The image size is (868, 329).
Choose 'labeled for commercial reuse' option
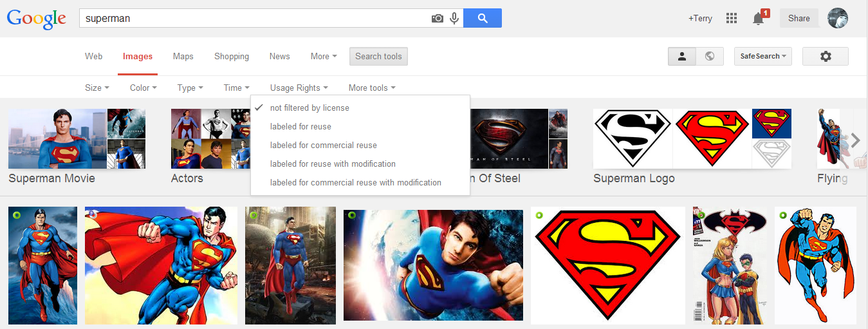pos(360,145)
